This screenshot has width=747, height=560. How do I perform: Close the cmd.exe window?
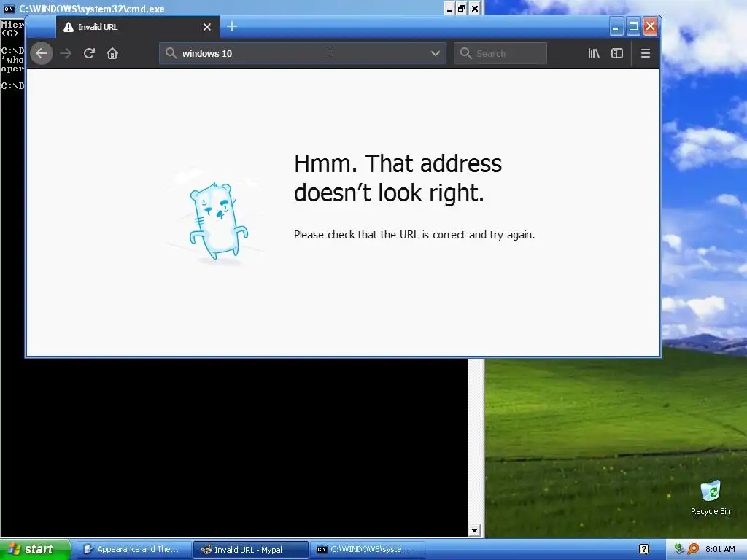[474, 9]
